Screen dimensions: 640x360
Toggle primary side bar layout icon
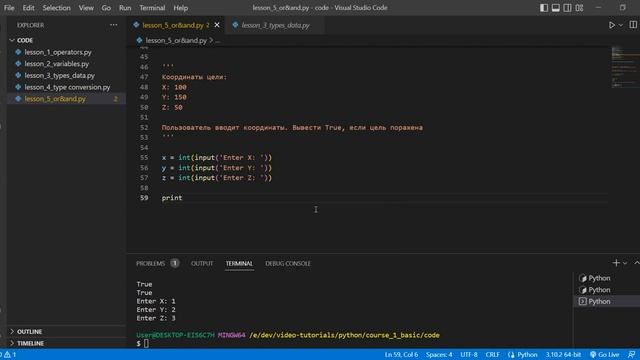click(544, 8)
